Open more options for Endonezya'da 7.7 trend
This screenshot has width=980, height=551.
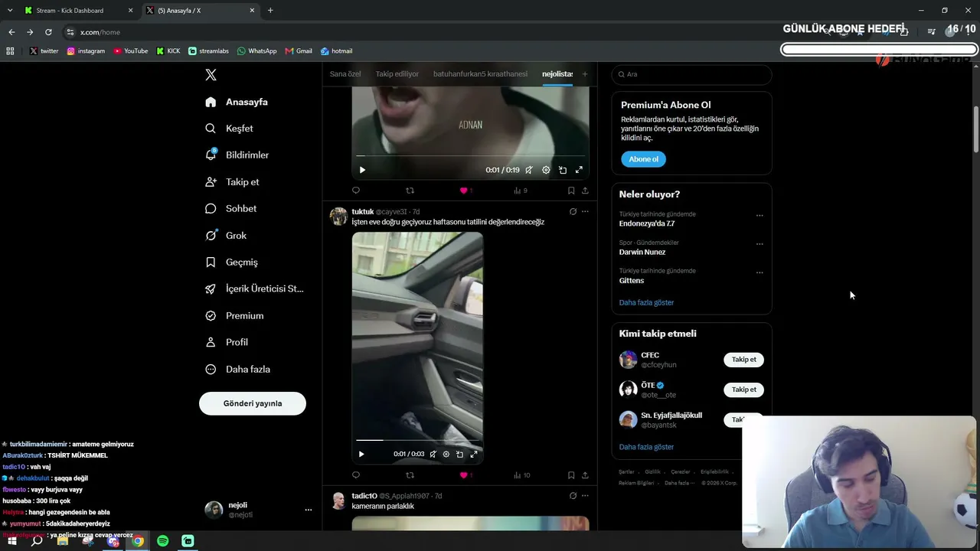click(759, 215)
